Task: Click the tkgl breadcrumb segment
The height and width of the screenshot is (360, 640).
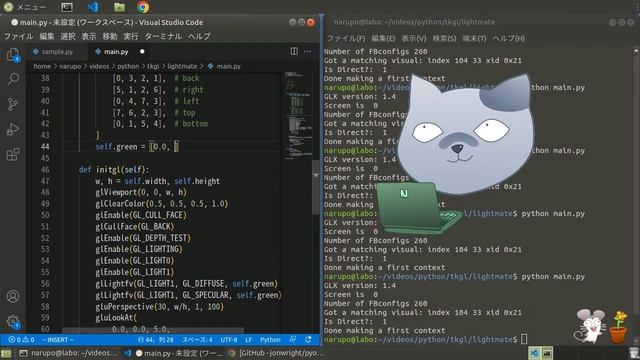Action: (153, 66)
